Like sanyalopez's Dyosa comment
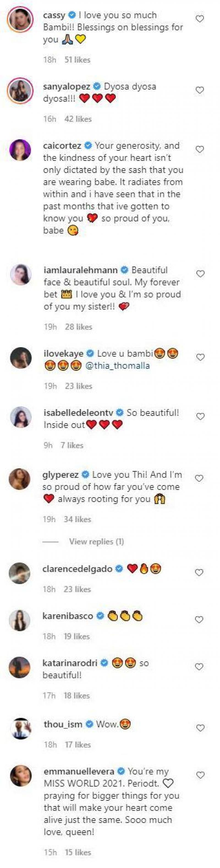The image size is (220, 868). 200,90
